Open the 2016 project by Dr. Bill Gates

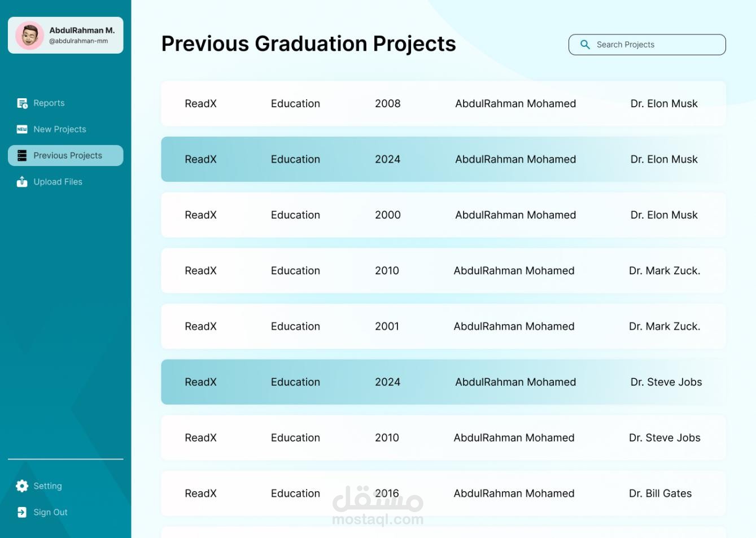[x=443, y=493]
